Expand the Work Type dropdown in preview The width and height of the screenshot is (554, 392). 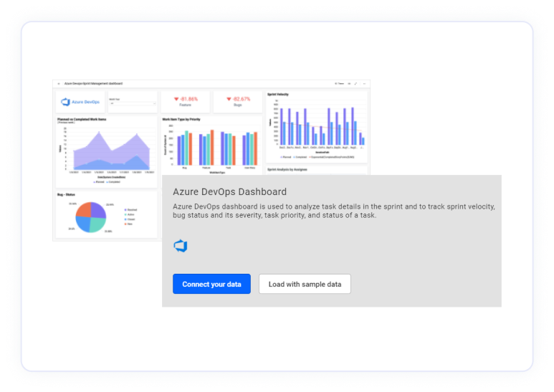133,103
